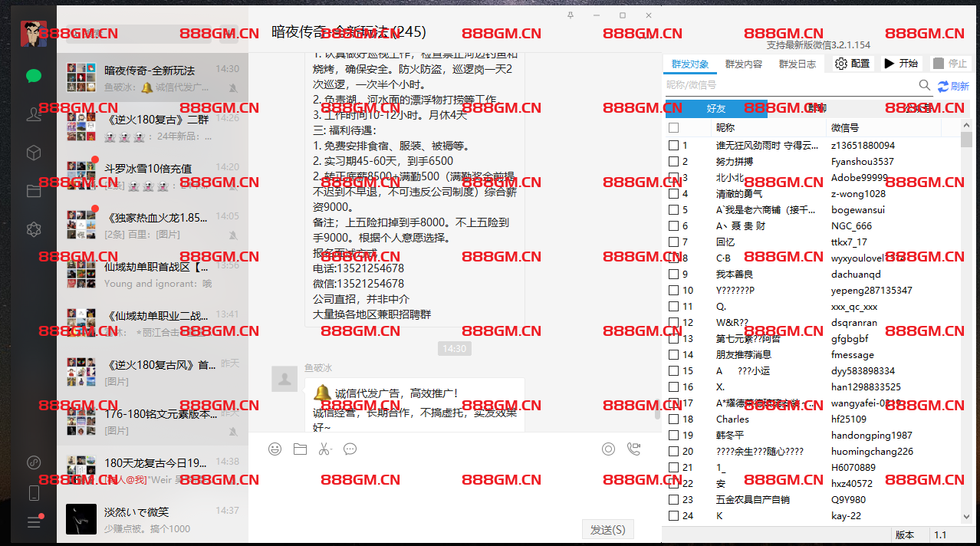The image size is (980, 546).
Task: Start a video call using the call icon
Action: [x=634, y=449]
